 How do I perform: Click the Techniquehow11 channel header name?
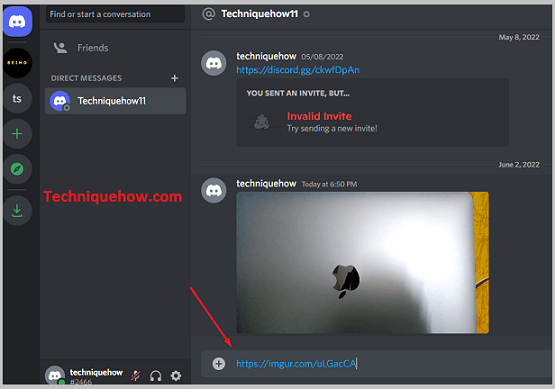tap(259, 14)
